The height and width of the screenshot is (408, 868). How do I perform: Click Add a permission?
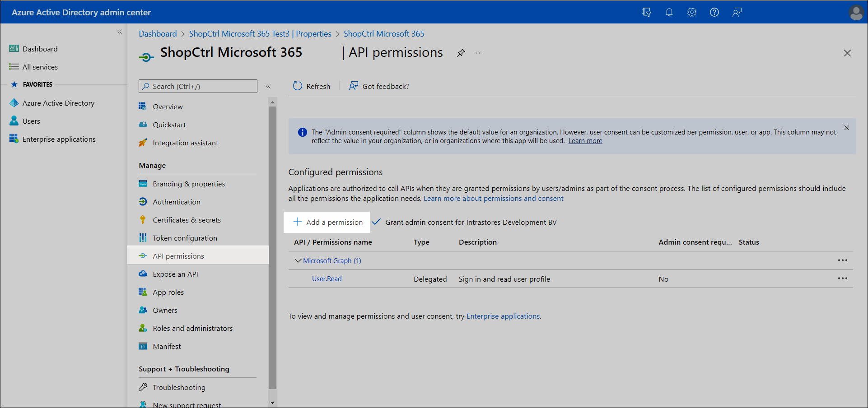click(327, 222)
